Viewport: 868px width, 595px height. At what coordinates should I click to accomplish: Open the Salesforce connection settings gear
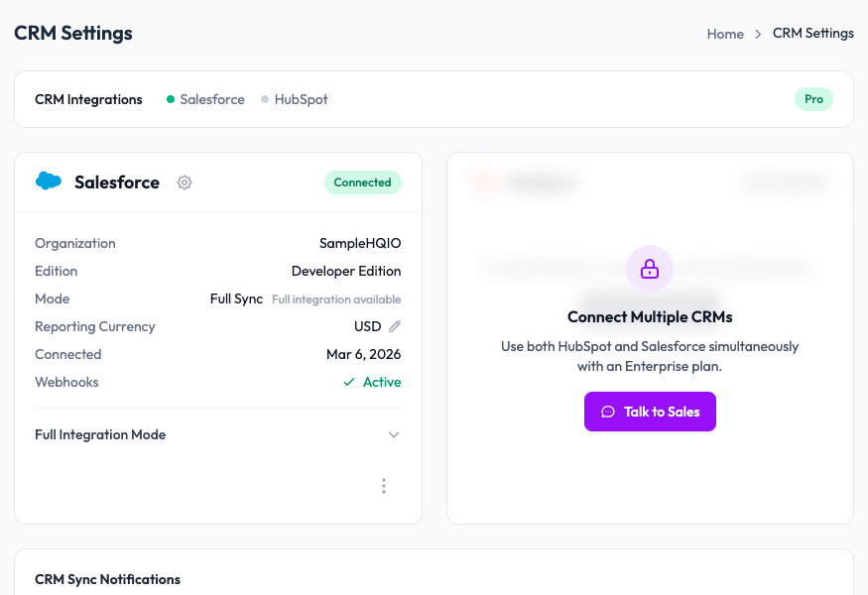(185, 182)
